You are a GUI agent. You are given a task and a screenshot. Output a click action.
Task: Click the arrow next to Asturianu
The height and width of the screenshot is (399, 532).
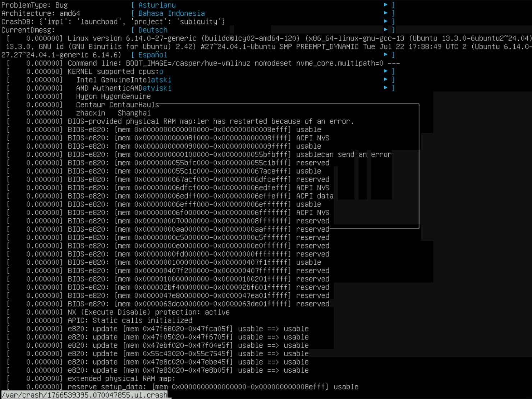(385, 5)
